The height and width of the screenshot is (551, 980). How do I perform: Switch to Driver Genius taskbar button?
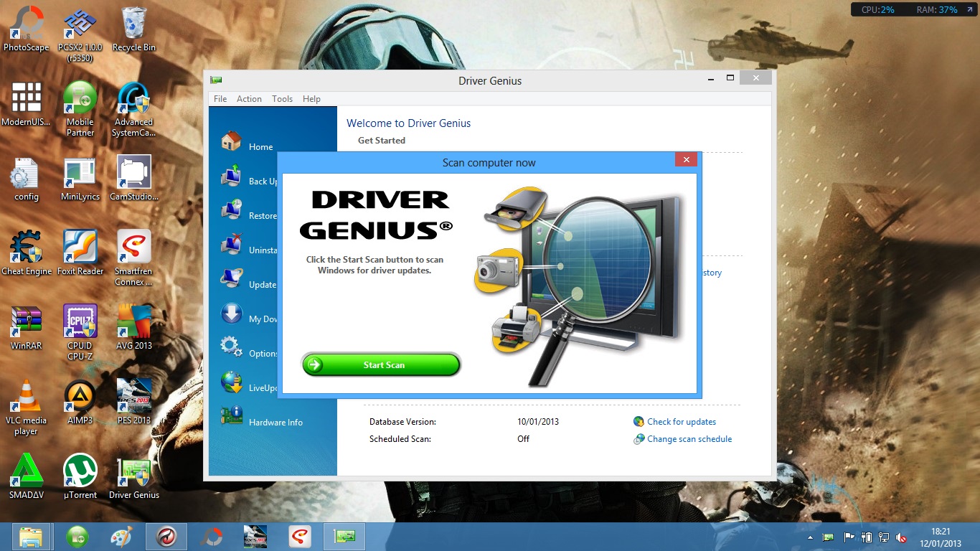(x=344, y=537)
